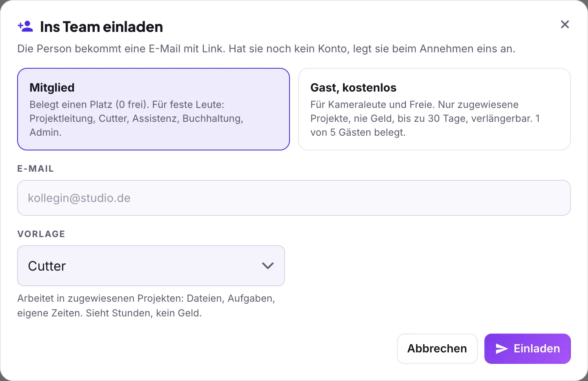
Task: Send the invitation with the Einladen button
Action: pos(528,349)
